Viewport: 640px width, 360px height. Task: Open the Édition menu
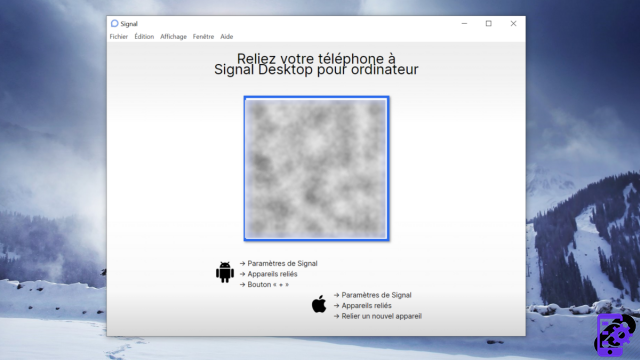coord(144,37)
